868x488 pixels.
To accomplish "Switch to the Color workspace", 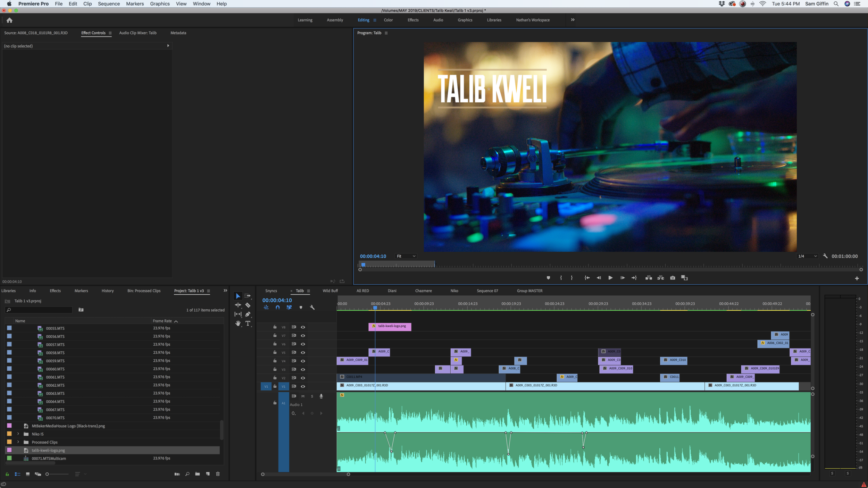I will pyautogui.click(x=388, y=20).
